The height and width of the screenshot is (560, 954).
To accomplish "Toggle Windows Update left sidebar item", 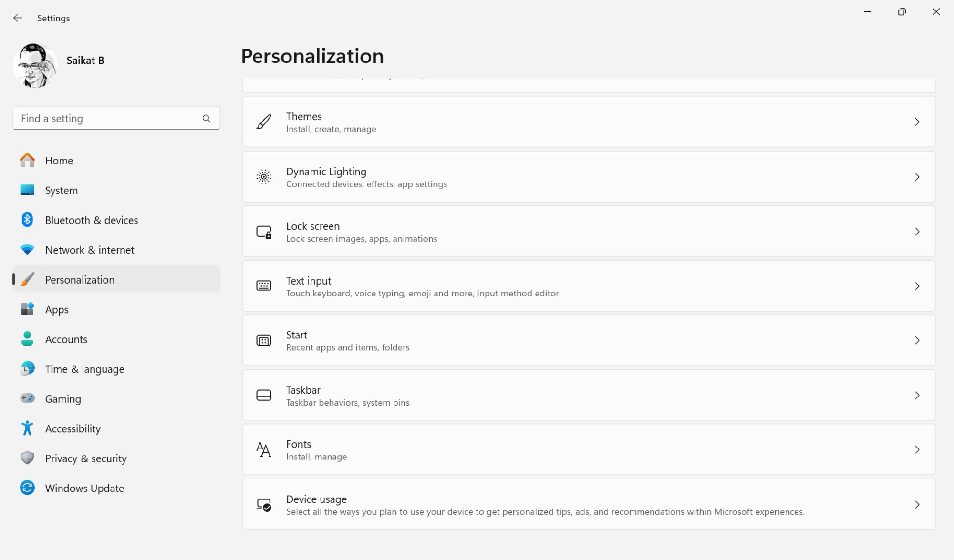I will tap(84, 488).
